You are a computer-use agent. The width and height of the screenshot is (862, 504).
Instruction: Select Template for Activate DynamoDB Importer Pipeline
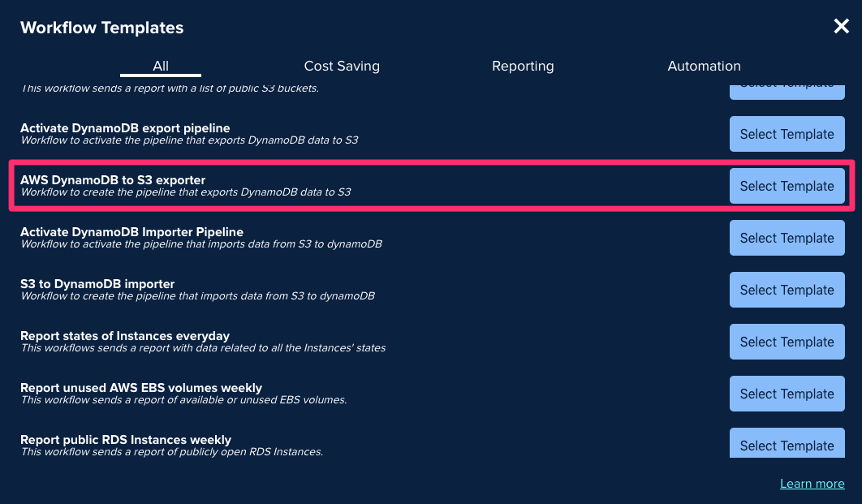tap(787, 238)
